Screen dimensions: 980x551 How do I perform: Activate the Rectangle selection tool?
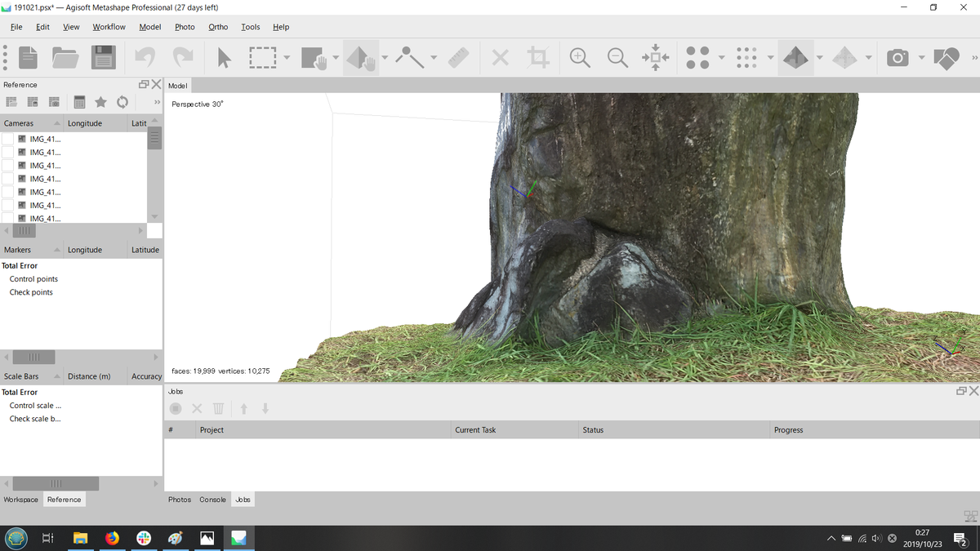(263, 58)
